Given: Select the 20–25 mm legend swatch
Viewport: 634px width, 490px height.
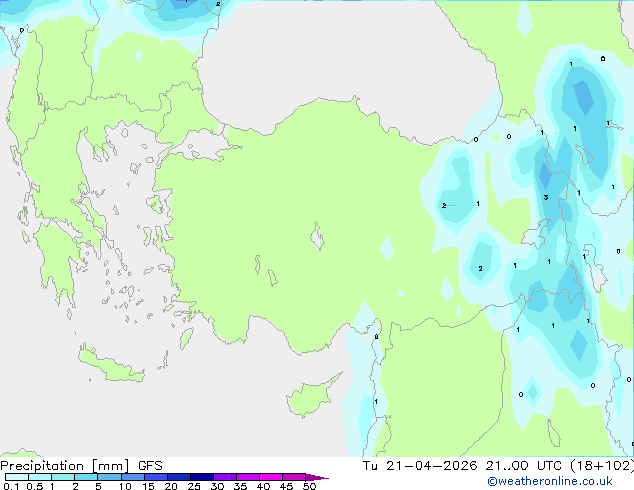Looking at the screenshot, I should (x=179, y=477).
